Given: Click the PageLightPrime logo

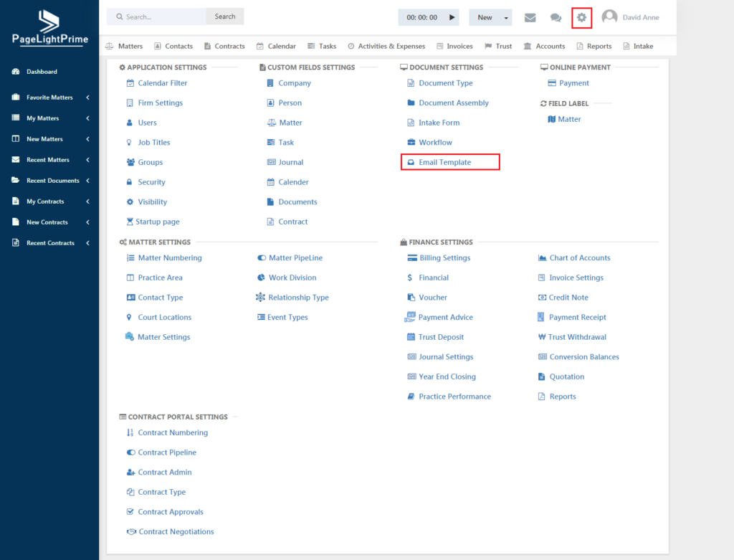Looking at the screenshot, I should pos(49,28).
